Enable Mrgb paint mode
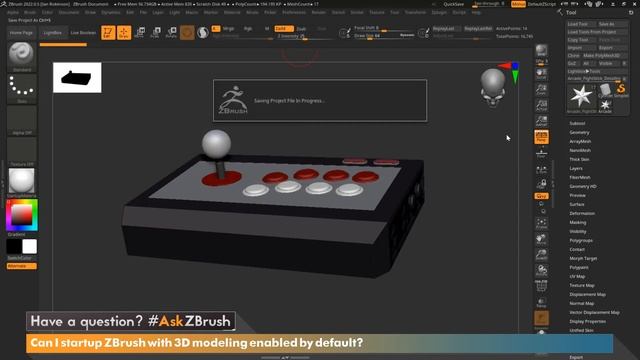Viewport: 640px width, 360px height. pyautogui.click(x=229, y=29)
